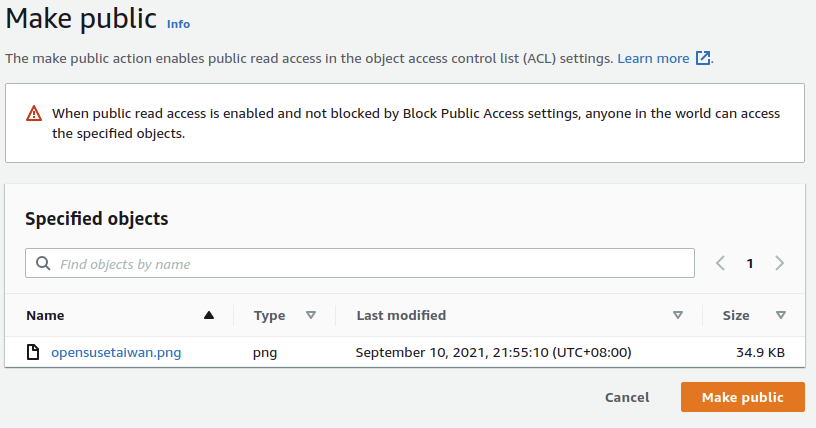The width and height of the screenshot is (816, 428).
Task: Go to previous page with left chevron
Action: click(x=720, y=263)
